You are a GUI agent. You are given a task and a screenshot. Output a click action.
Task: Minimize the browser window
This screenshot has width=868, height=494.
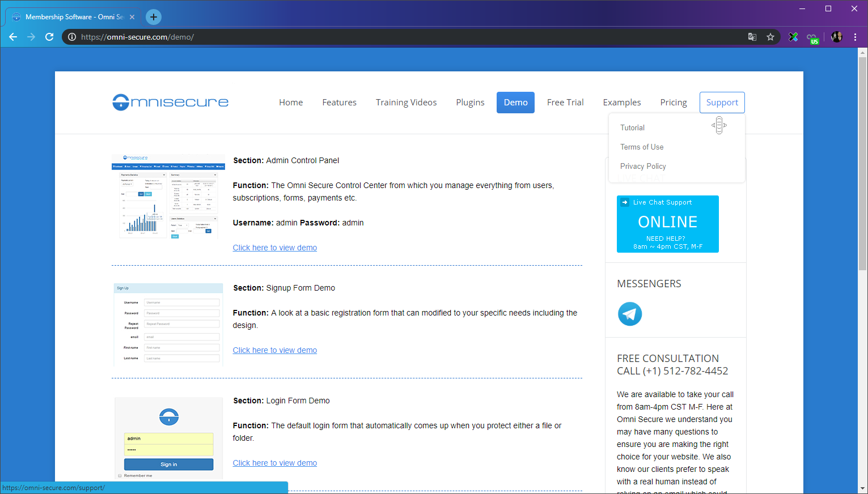[x=802, y=8]
